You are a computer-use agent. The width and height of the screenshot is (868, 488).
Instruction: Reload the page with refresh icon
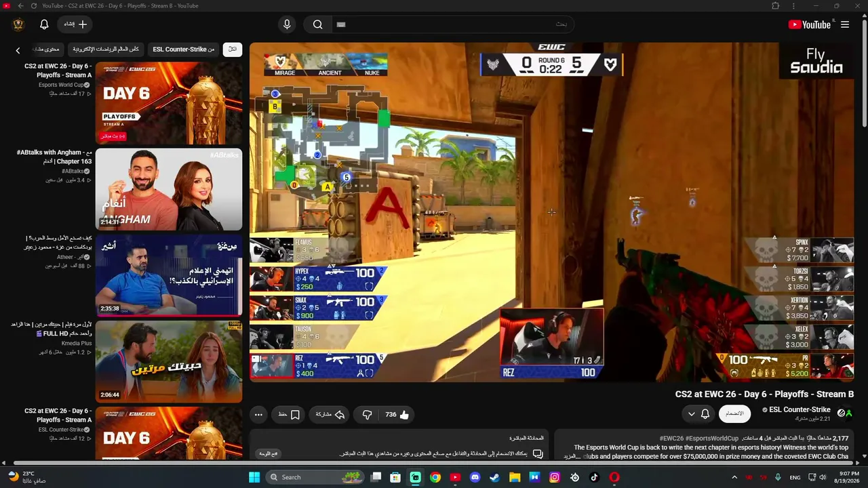pyautogui.click(x=33, y=6)
